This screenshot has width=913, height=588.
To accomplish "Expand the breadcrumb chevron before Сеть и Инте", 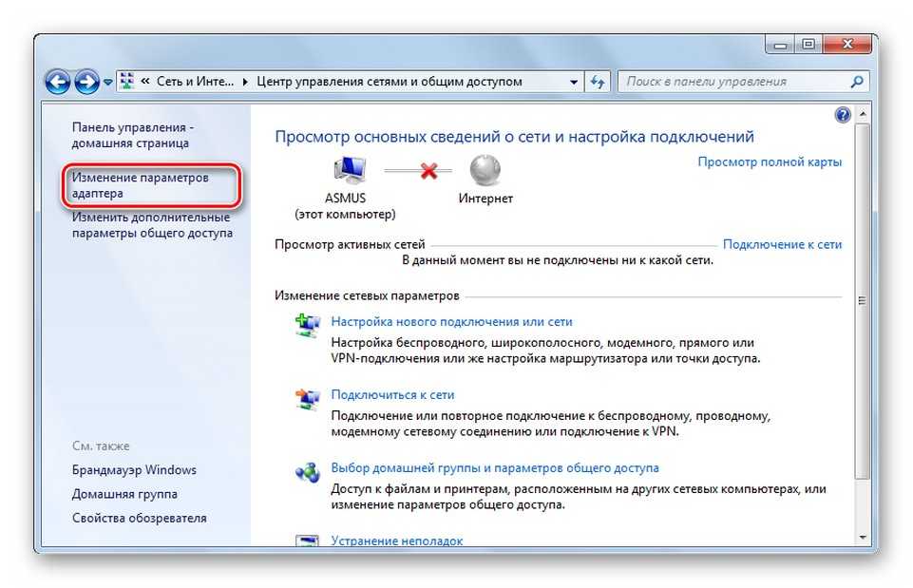I will 147,82.
